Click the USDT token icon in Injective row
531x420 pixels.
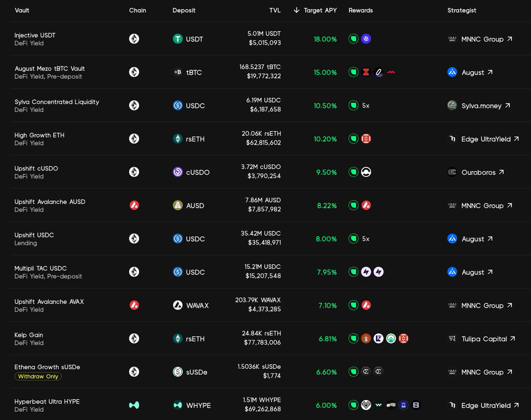[177, 39]
